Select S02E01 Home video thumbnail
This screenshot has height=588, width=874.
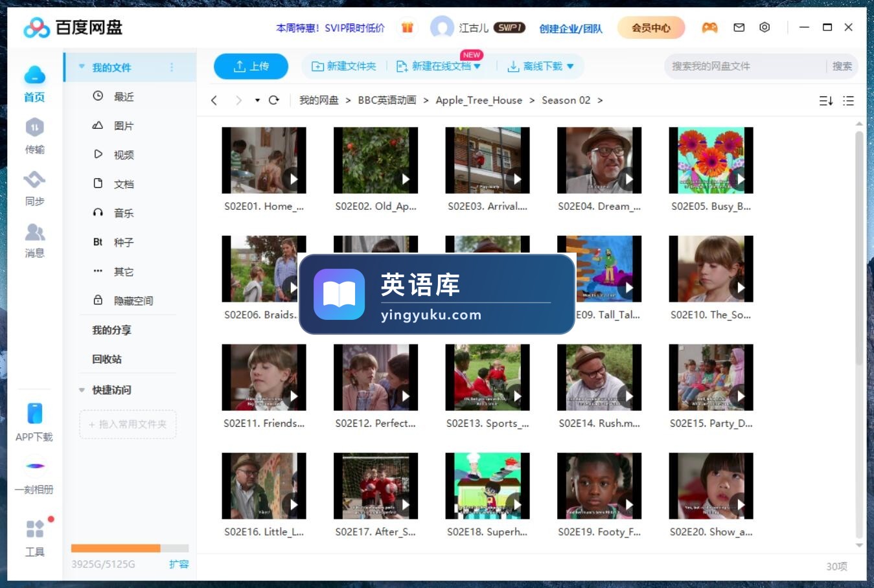264,160
